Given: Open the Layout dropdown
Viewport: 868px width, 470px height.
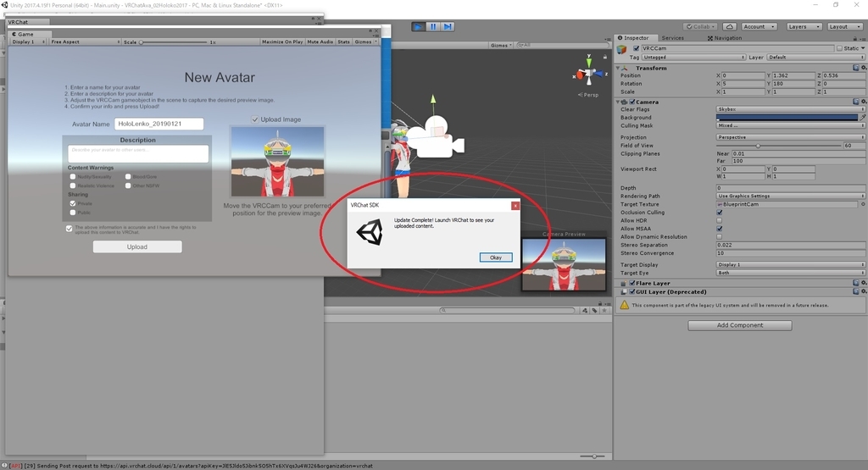Looking at the screenshot, I should (x=843, y=26).
